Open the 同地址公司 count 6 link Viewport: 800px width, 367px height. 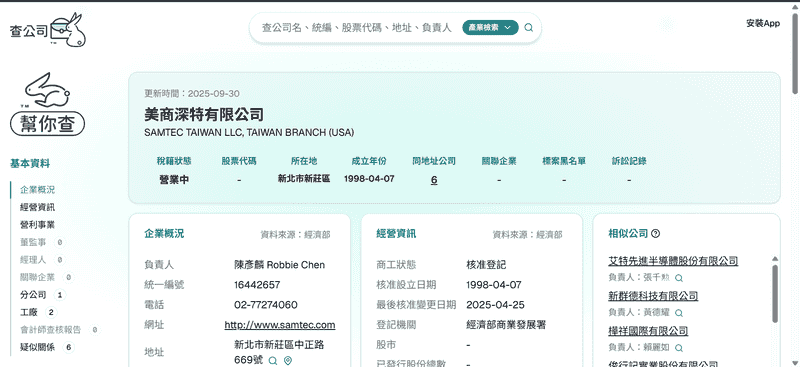(434, 180)
